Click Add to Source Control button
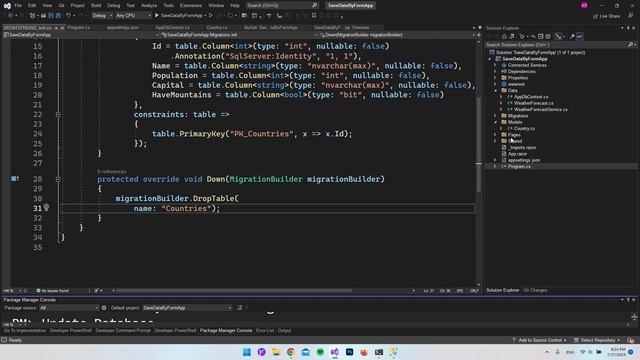The height and width of the screenshot is (360, 640). tap(540, 340)
